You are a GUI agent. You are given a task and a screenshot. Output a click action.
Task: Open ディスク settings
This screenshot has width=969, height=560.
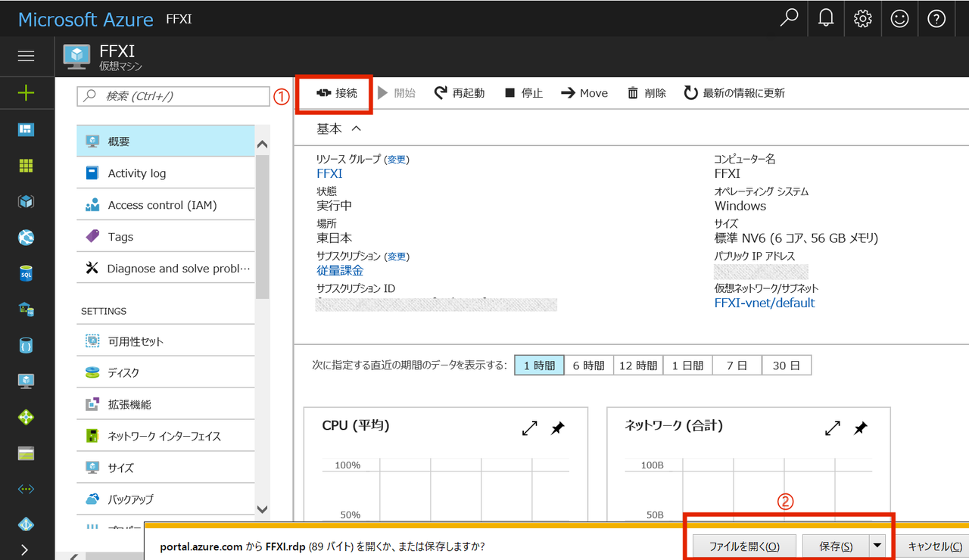[166, 373]
